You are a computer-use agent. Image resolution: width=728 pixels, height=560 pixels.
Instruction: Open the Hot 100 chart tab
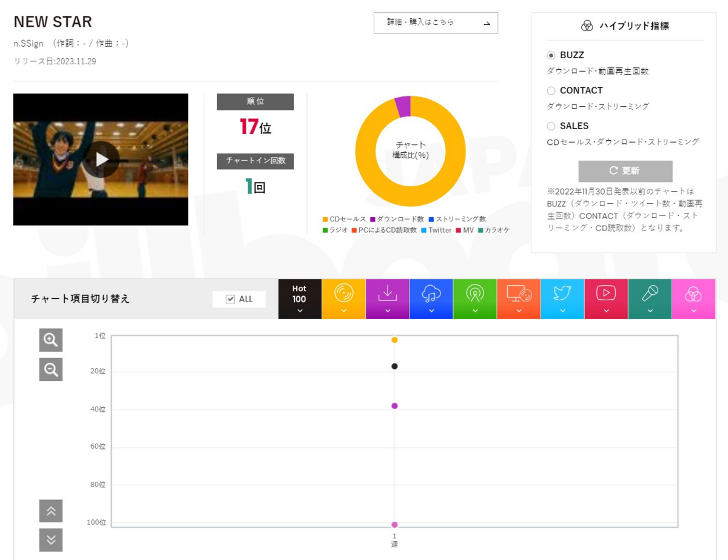pos(300,299)
